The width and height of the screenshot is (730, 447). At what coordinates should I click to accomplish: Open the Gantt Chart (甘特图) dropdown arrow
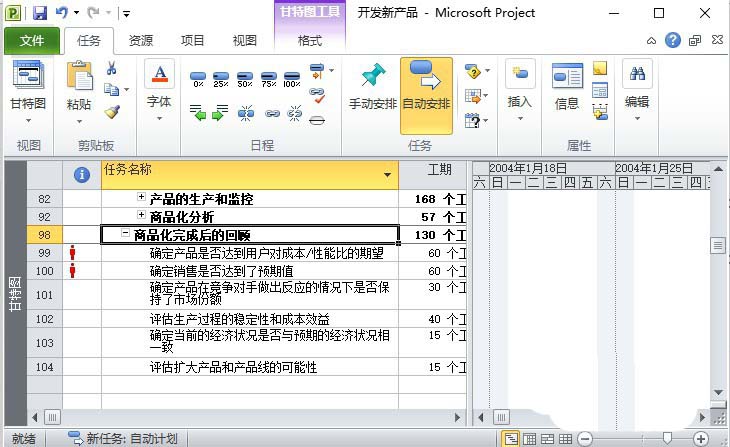click(x=28, y=121)
